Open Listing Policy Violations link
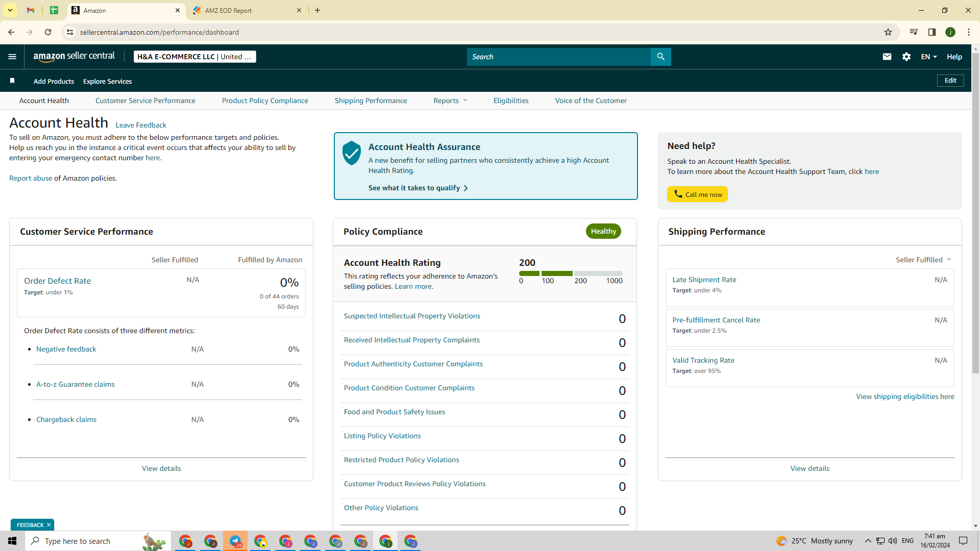This screenshot has height=551, width=980. click(x=382, y=436)
